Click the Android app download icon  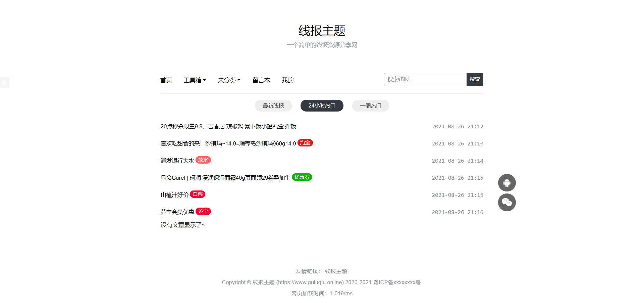(507, 183)
